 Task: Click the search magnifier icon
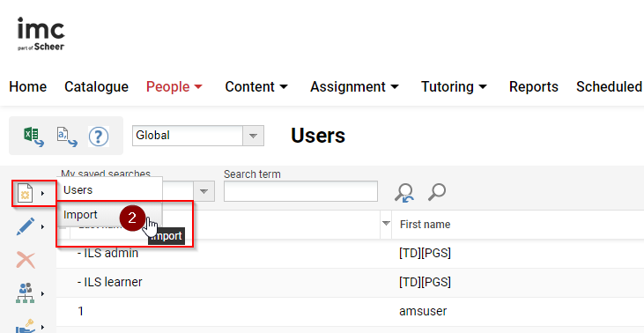(437, 192)
